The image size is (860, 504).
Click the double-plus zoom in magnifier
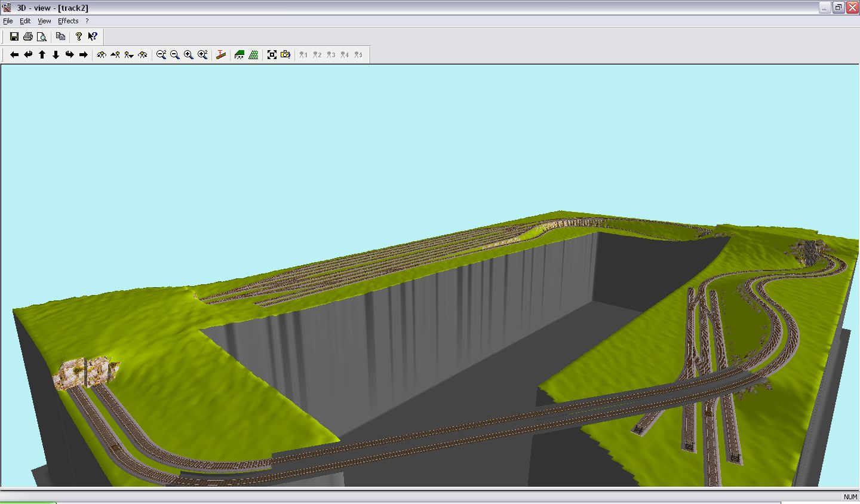click(x=202, y=55)
